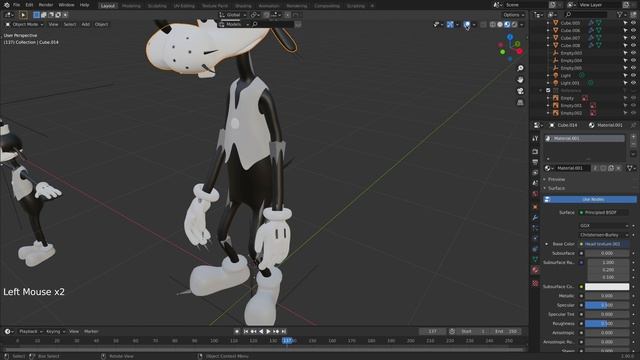The height and width of the screenshot is (360, 640).
Task: Open the Global transform orientation dropdown
Action: click(x=233, y=15)
